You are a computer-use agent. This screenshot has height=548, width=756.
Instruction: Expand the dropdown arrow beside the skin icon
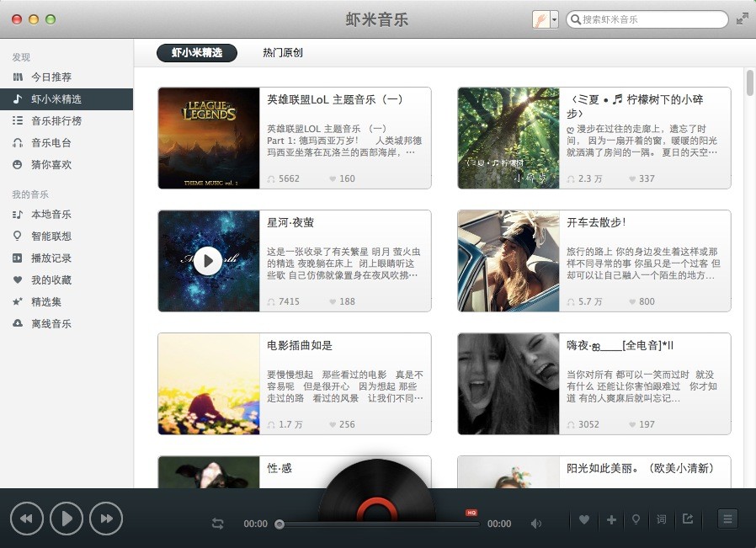click(x=555, y=19)
